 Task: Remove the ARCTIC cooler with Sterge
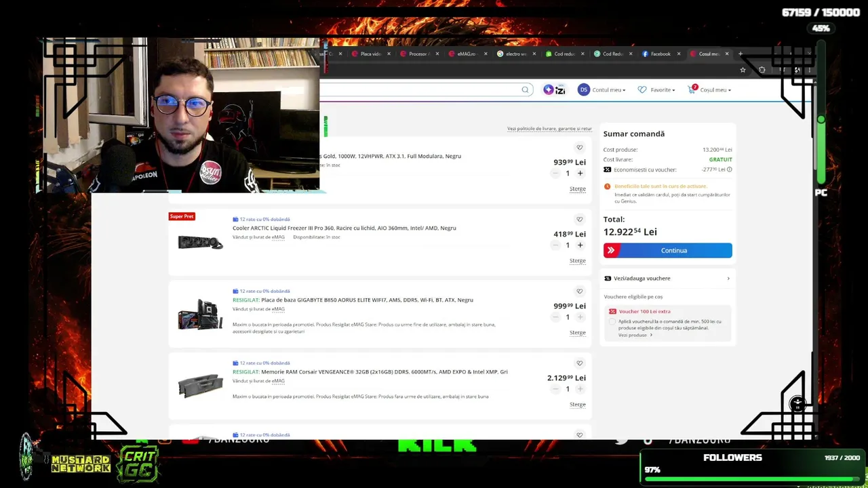(578, 261)
